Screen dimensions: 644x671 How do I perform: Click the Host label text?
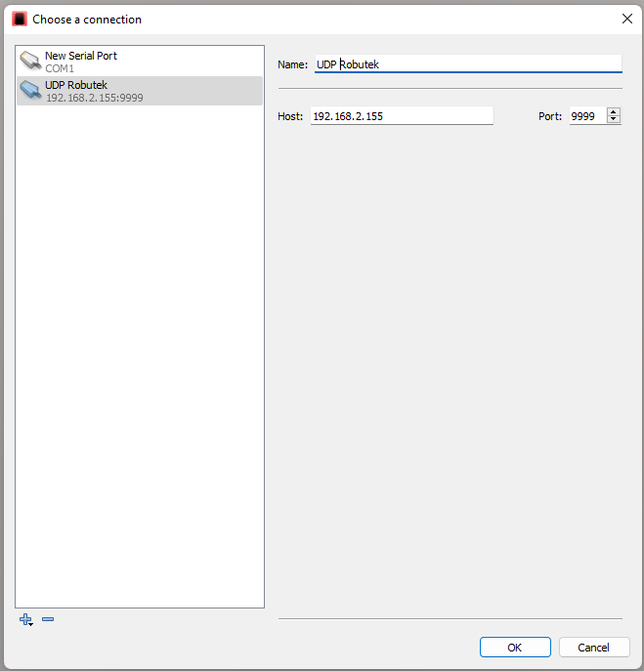click(290, 116)
